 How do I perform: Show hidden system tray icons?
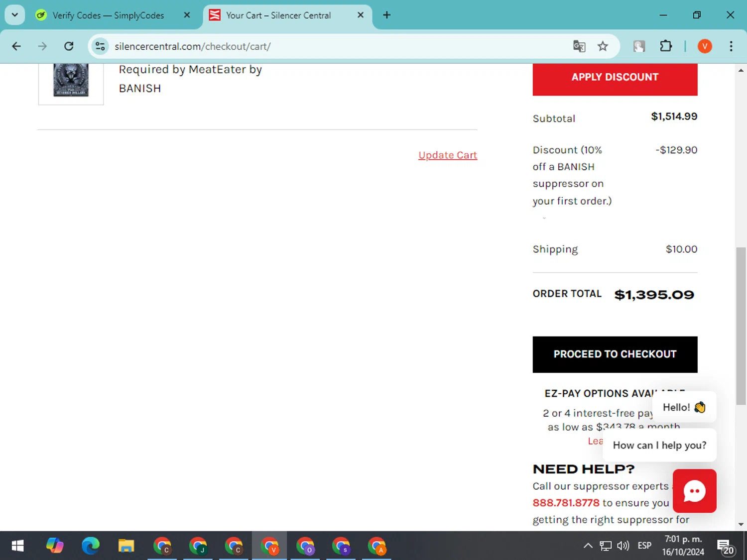point(588,546)
